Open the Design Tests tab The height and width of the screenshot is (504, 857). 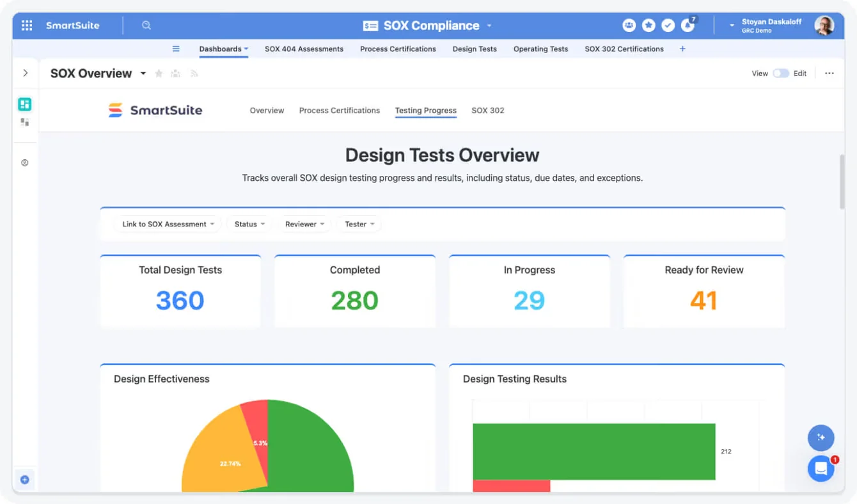(475, 49)
